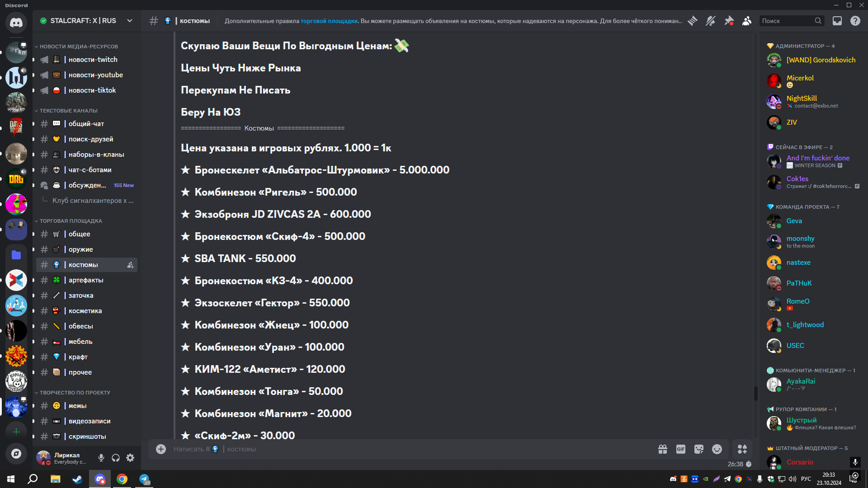Open Discover servers compass icon
Screen dimensions: 868x488
coord(16,454)
